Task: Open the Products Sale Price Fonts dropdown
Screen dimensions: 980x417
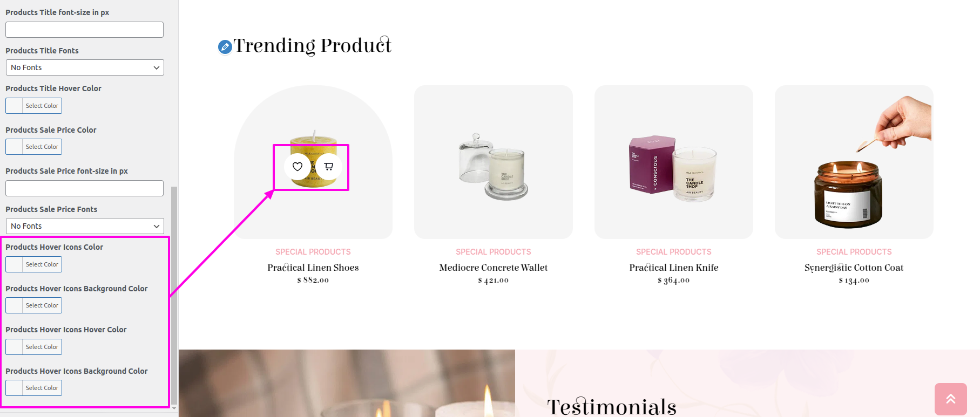Action: [x=85, y=226]
